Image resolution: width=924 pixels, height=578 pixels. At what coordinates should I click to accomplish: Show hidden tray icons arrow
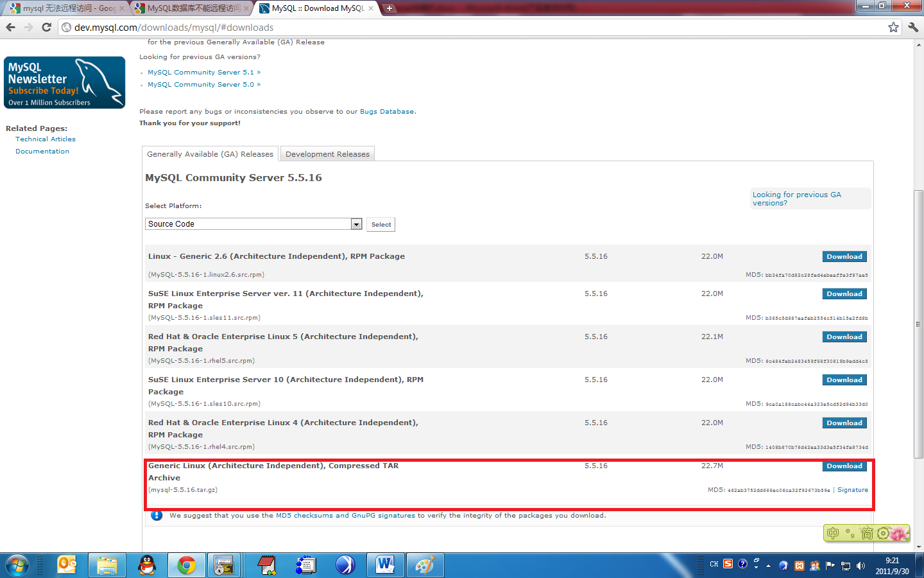768,566
